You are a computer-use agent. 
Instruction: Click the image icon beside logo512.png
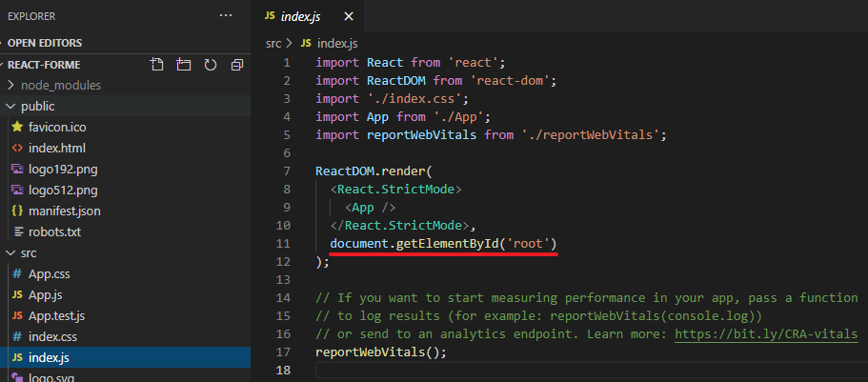(17, 191)
